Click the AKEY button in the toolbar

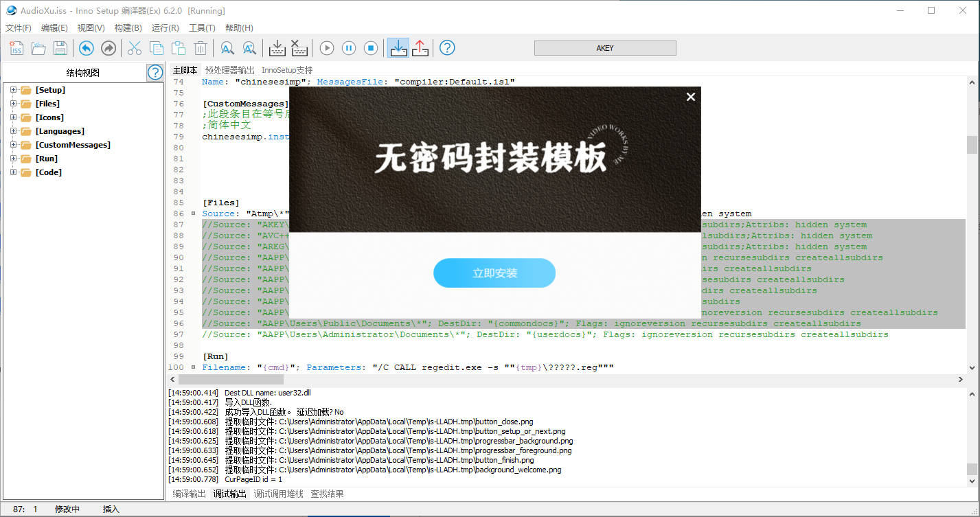[x=604, y=48]
